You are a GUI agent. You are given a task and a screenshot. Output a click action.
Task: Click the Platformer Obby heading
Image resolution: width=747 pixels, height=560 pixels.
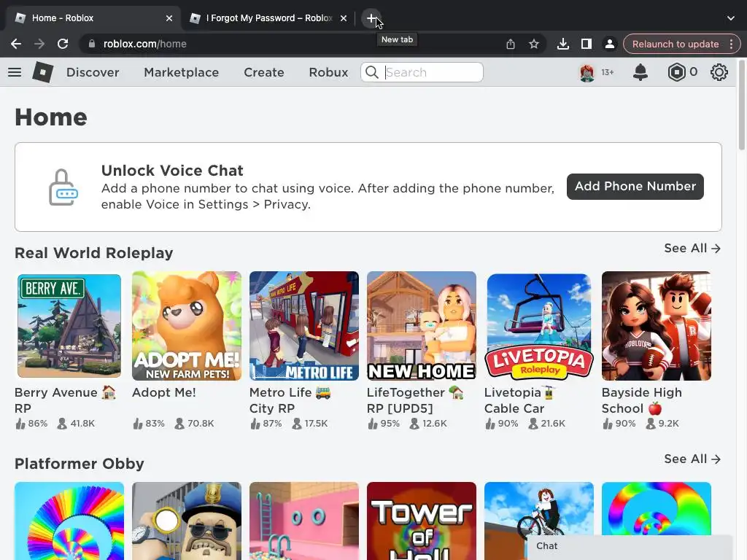pyautogui.click(x=79, y=463)
